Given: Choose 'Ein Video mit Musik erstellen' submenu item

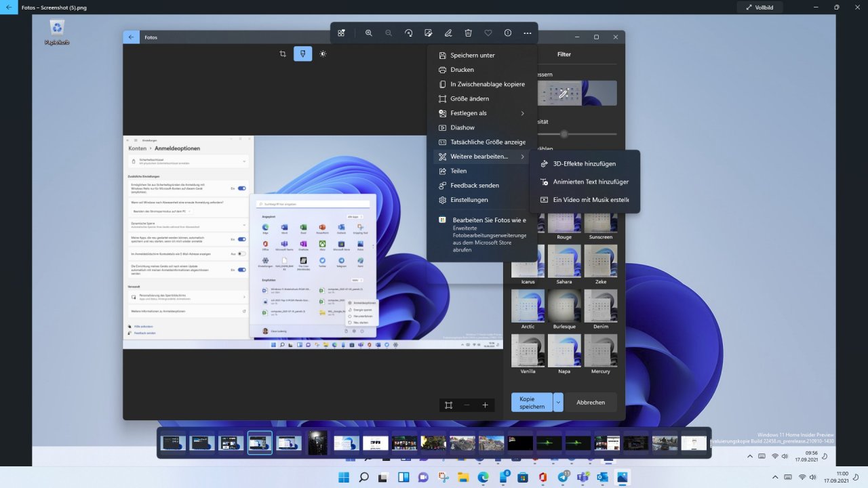Looking at the screenshot, I should [x=585, y=200].
